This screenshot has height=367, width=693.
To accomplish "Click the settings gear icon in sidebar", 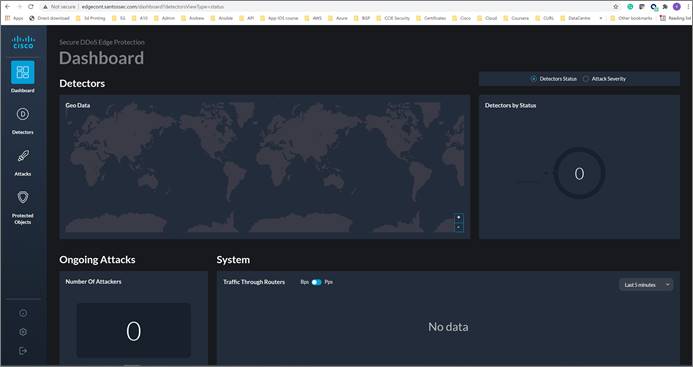I will pyautogui.click(x=23, y=332).
